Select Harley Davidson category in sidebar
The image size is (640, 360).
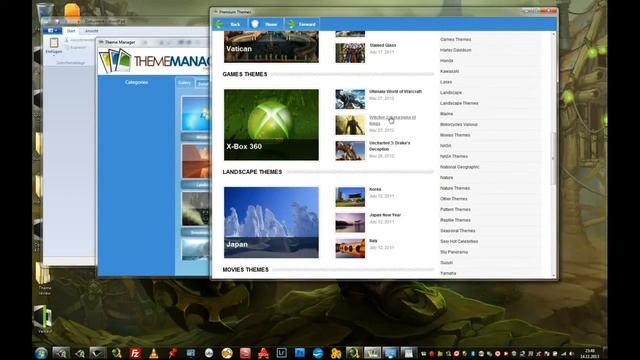click(456, 50)
